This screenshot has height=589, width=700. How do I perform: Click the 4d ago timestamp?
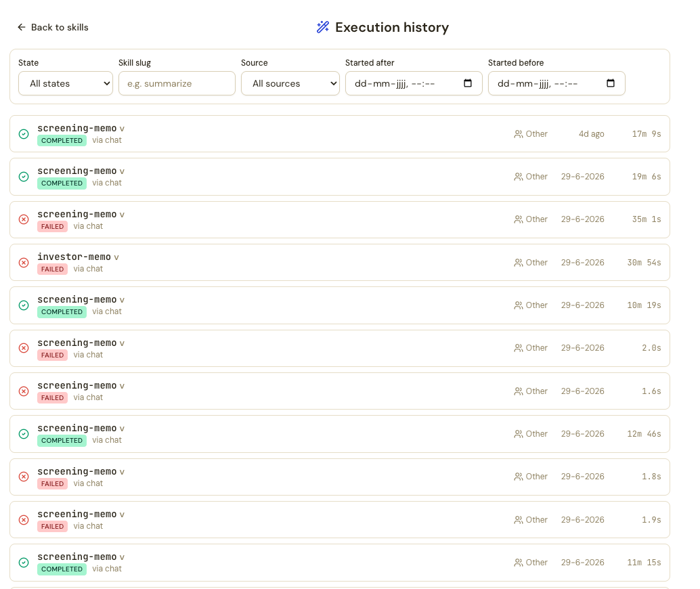[591, 134]
